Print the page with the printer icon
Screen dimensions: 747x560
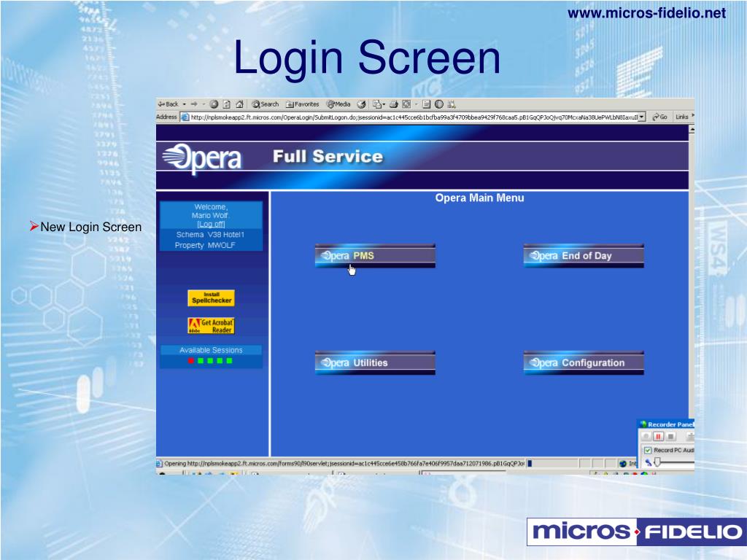click(x=393, y=104)
